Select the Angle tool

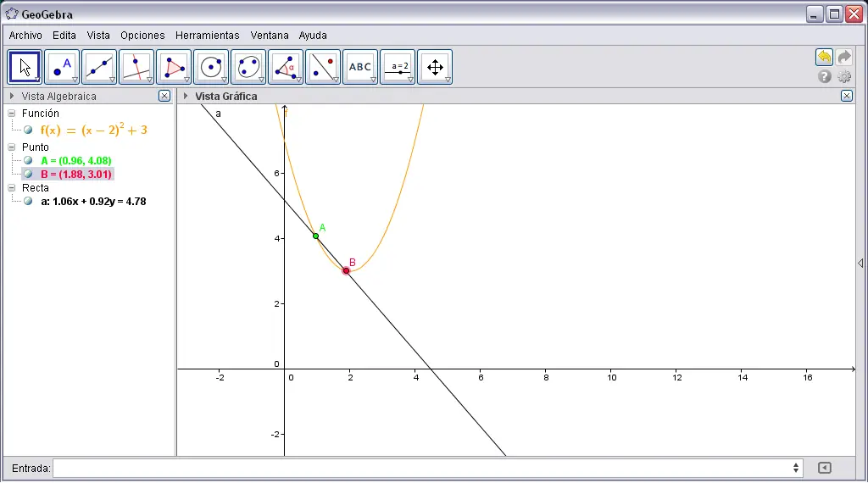point(286,67)
